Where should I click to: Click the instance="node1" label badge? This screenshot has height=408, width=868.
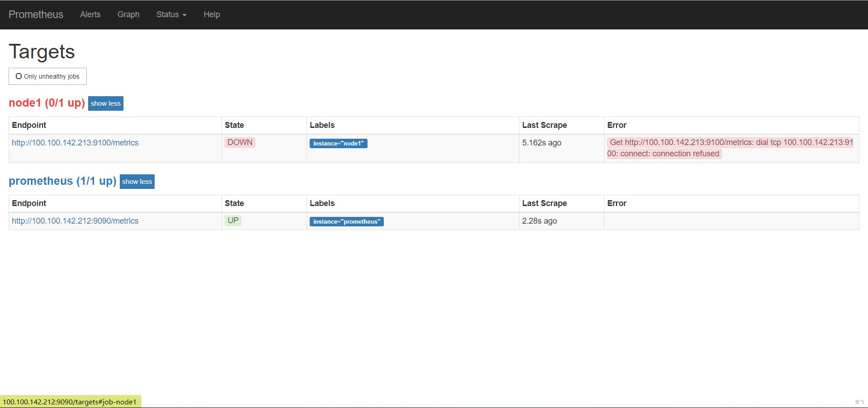point(338,143)
